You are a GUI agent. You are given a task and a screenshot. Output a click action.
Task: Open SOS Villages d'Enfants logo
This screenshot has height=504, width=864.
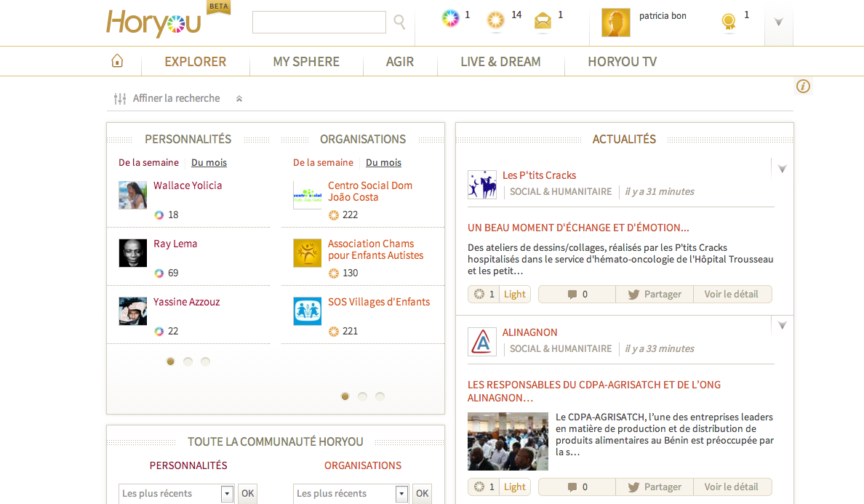pos(308,311)
